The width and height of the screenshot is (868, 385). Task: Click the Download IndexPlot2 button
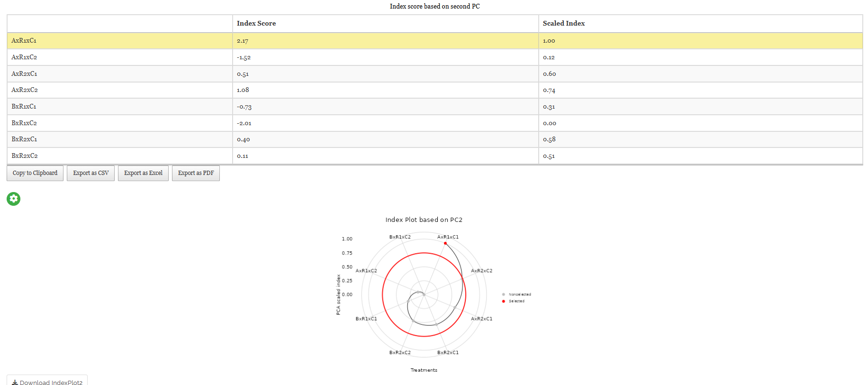pos(47,381)
